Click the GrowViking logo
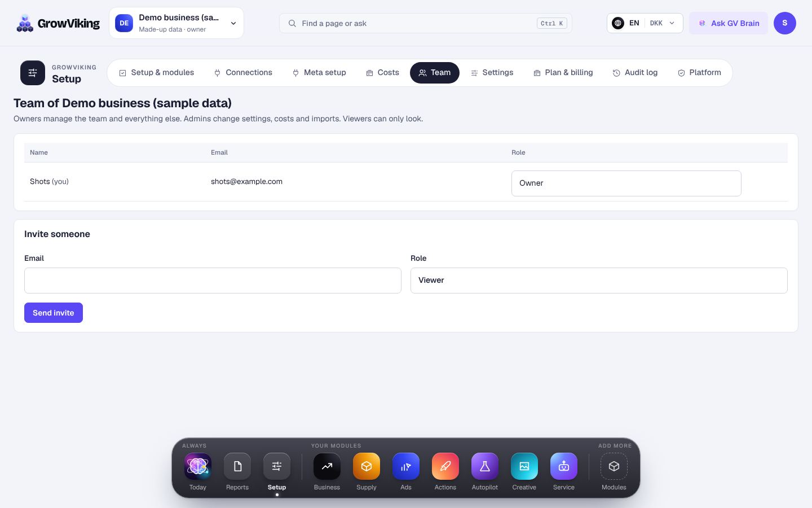The width and height of the screenshot is (812, 508). click(x=58, y=23)
